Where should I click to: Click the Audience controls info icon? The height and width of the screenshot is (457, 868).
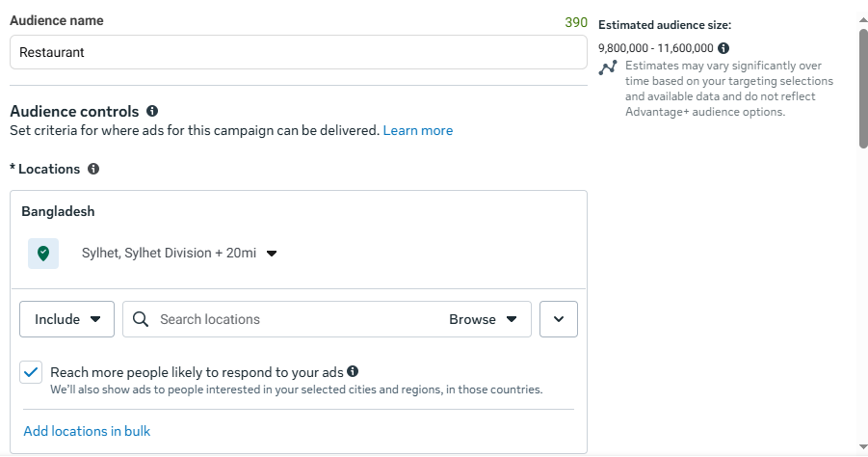152,111
